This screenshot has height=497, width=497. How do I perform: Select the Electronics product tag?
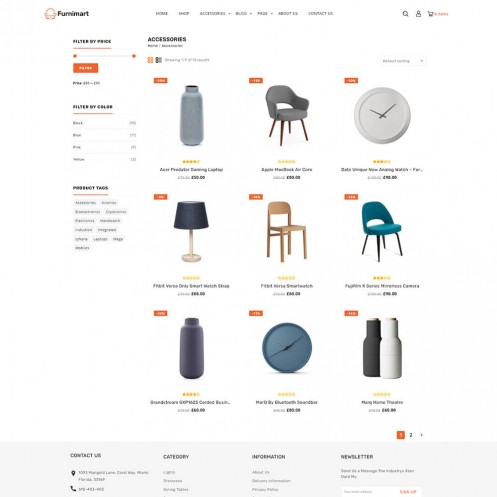pos(85,221)
